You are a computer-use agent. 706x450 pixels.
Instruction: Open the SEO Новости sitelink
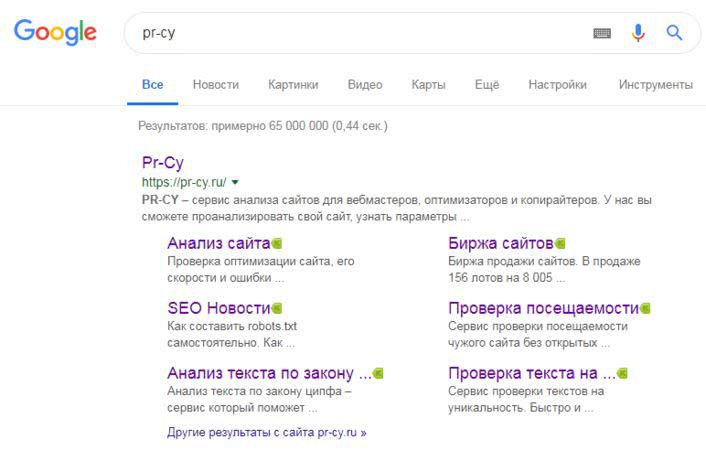click(218, 309)
